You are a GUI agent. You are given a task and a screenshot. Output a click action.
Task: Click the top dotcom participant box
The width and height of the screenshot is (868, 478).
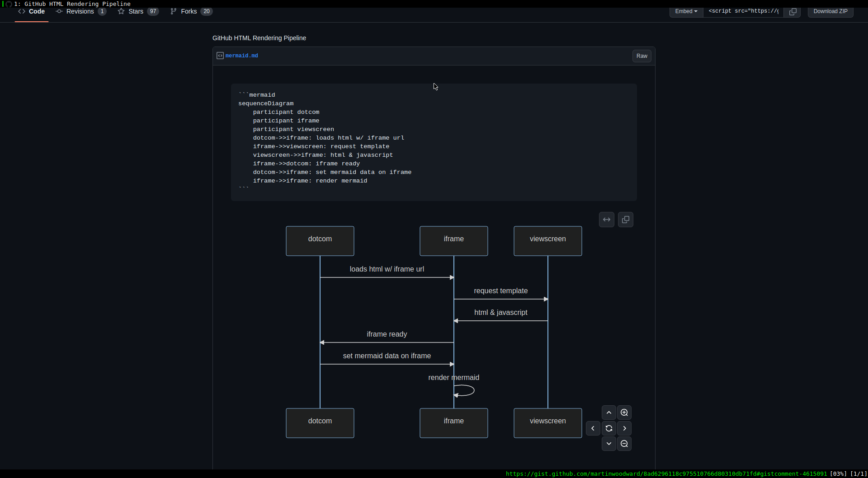(x=320, y=241)
